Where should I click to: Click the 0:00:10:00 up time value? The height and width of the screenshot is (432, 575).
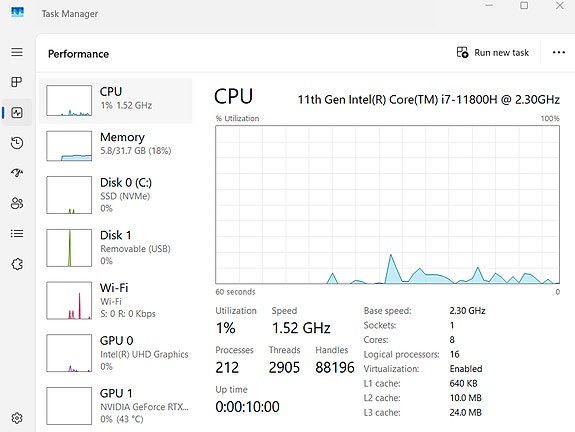[248, 407]
